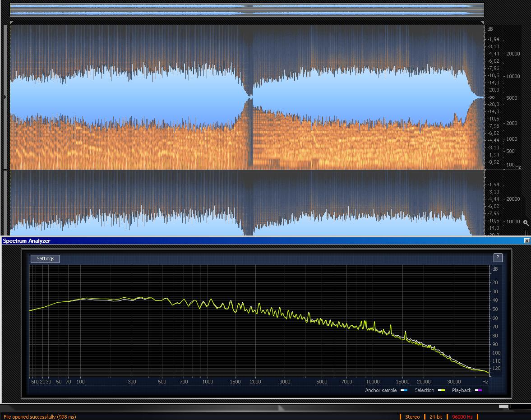Click the Anchor sample blue legend swatch
This screenshot has width=531, height=420.
click(x=404, y=390)
